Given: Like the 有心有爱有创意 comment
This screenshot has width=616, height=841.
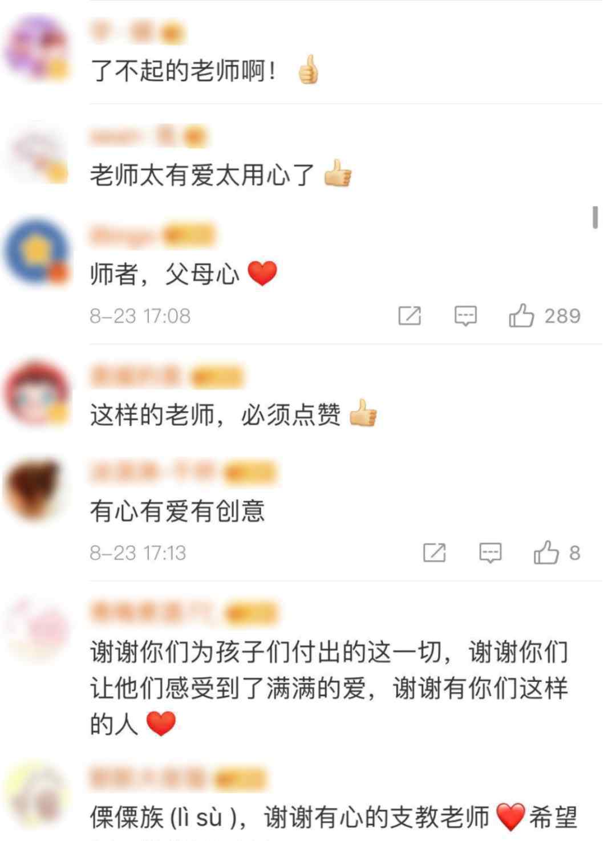Looking at the screenshot, I should 546,552.
